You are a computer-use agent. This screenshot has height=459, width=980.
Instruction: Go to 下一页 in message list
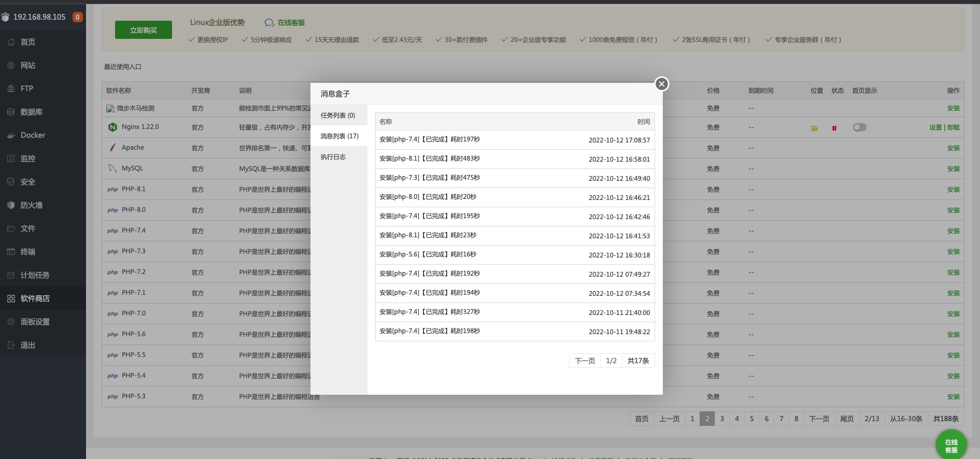(585, 361)
